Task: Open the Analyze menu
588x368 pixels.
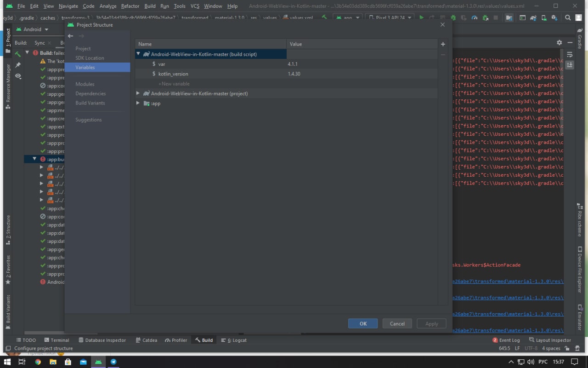Action: 108,6
